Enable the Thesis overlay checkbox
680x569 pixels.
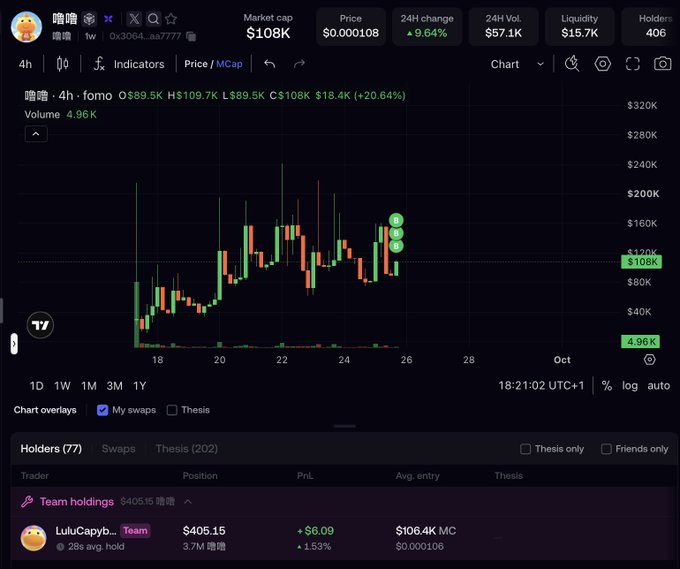[x=172, y=410]
